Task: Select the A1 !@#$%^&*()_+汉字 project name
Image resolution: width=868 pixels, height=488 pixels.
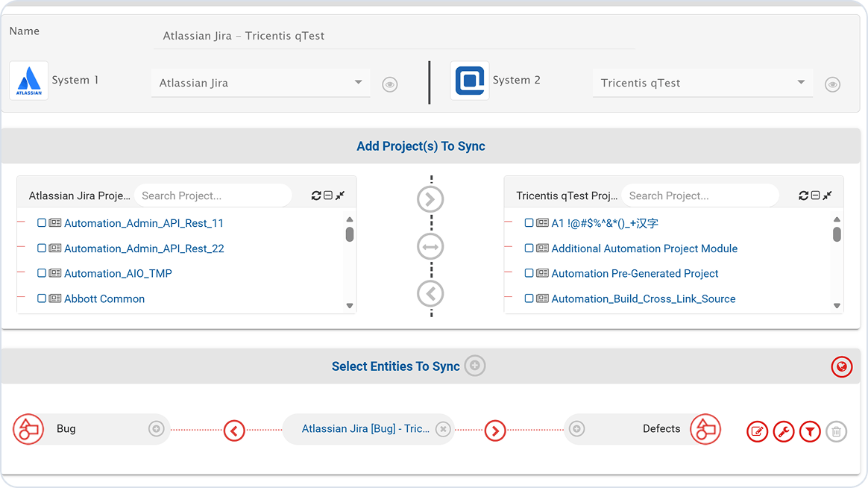Action: pyautogui.click(x=605, y=223)
